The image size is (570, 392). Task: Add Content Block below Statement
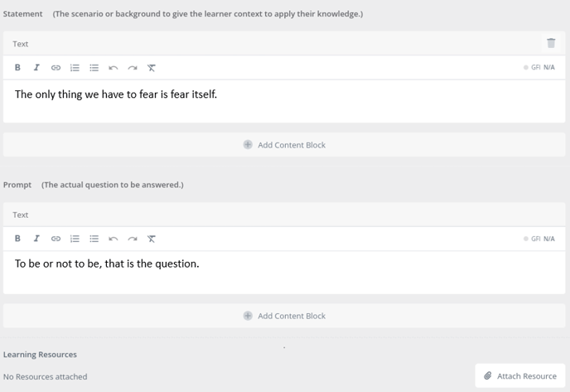[284, 145]
